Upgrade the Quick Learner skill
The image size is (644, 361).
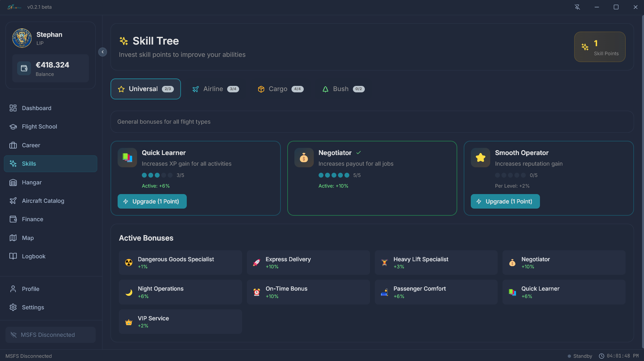(x=152, y=201)
